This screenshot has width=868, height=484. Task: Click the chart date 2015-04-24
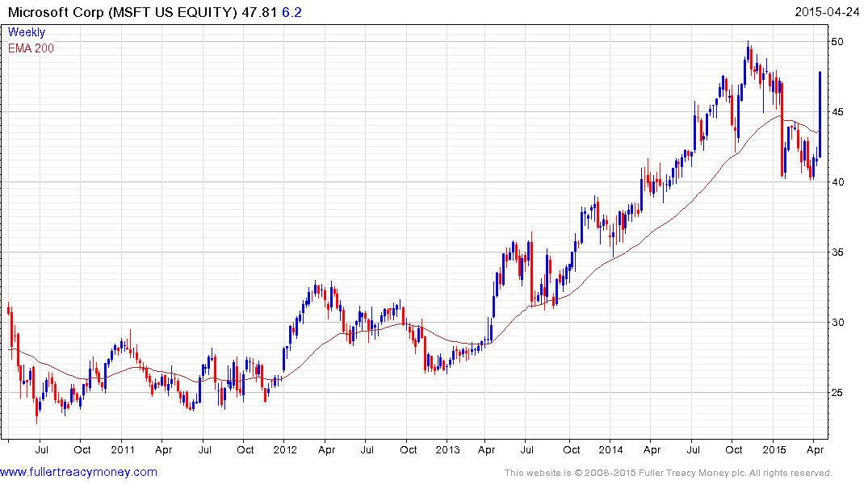point(828,11)
